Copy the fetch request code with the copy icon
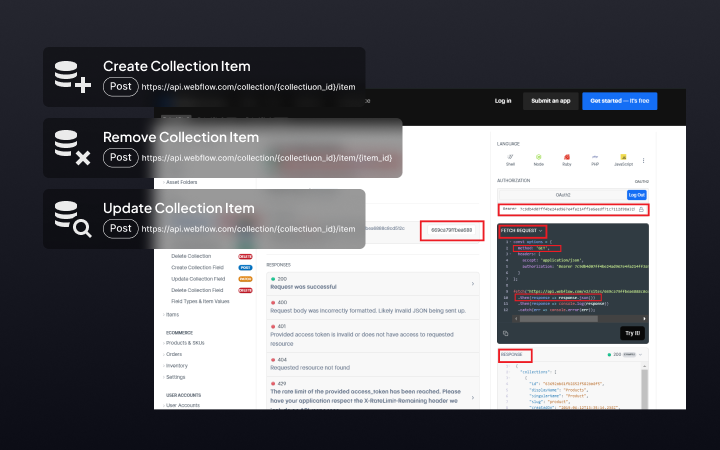 point(506,333)
